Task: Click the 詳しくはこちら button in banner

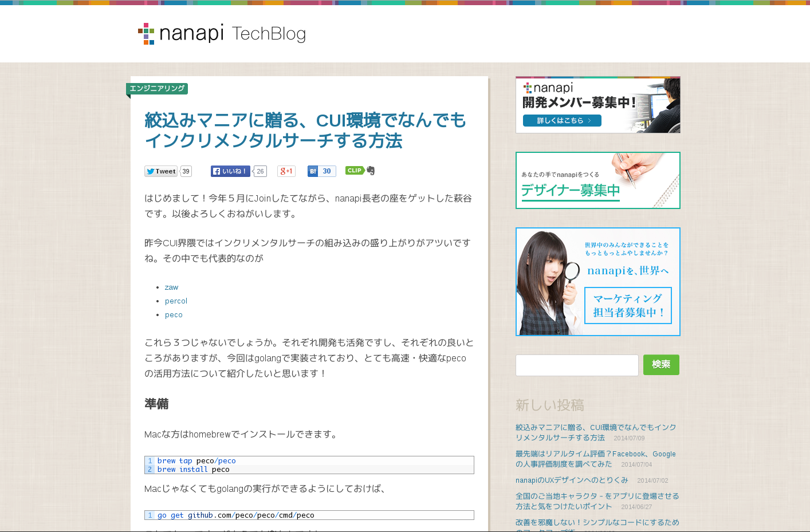Action: click(562, 121)
